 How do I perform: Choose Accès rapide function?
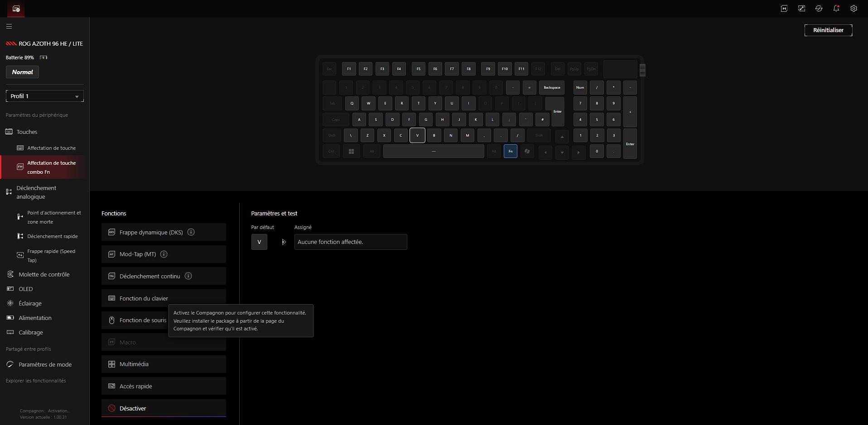164,386
